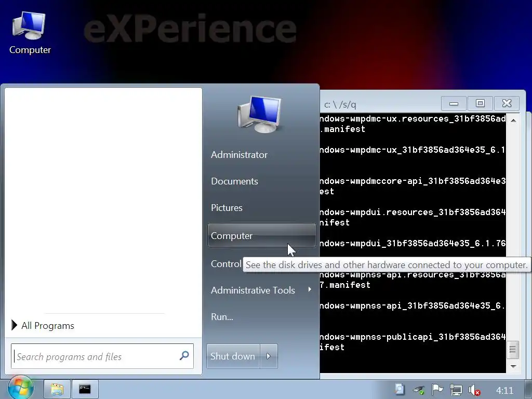Image resolution: width=532 pixels, height=399 pixels.
Task: Open Control Panel from the Start menu
Action: [227, 263]
